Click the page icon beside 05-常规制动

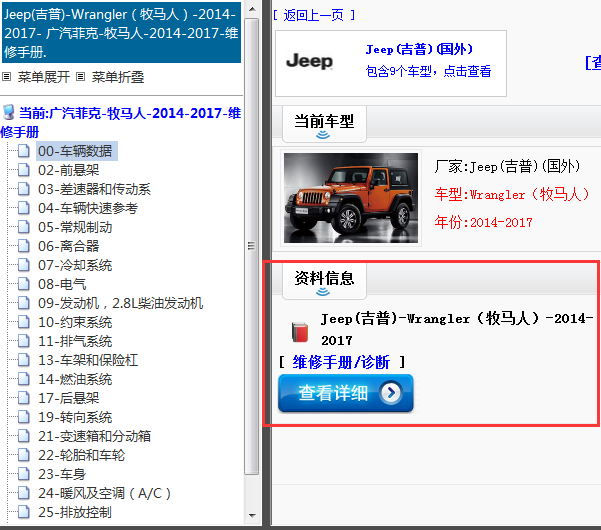[x=23, y=227]
